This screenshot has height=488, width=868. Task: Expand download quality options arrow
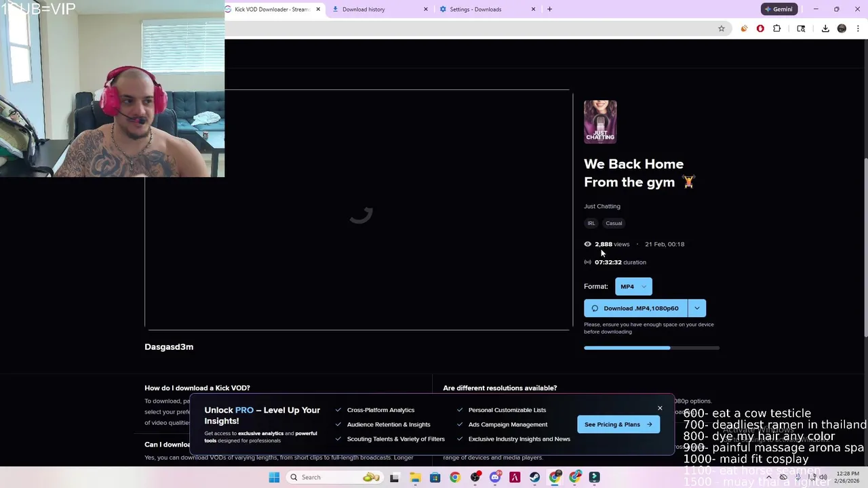tap(696, 308)
